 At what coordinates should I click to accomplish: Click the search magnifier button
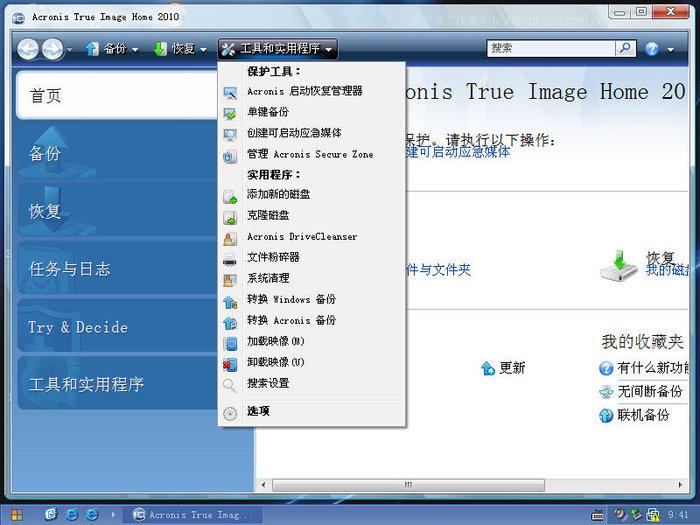[625, 48]
